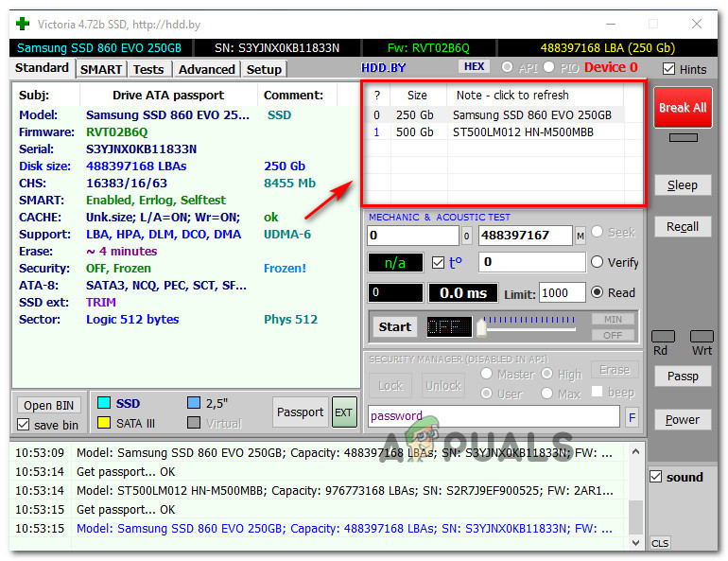Viewport: 728px width, 561px height.
Task: Click the 'SN: S3YJNX0KB11833N' header field
Action: tap(277, 48)
